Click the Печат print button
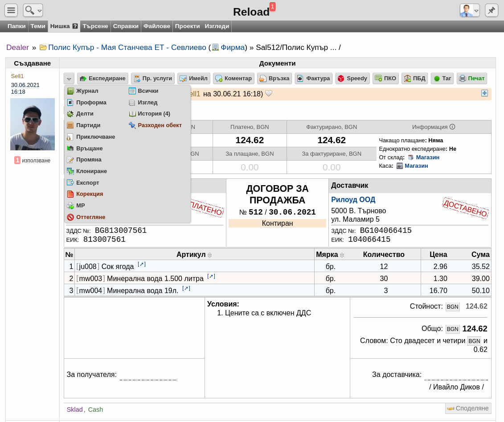The width and height of the screenshot is (504, 422). (x=472, y=79)
